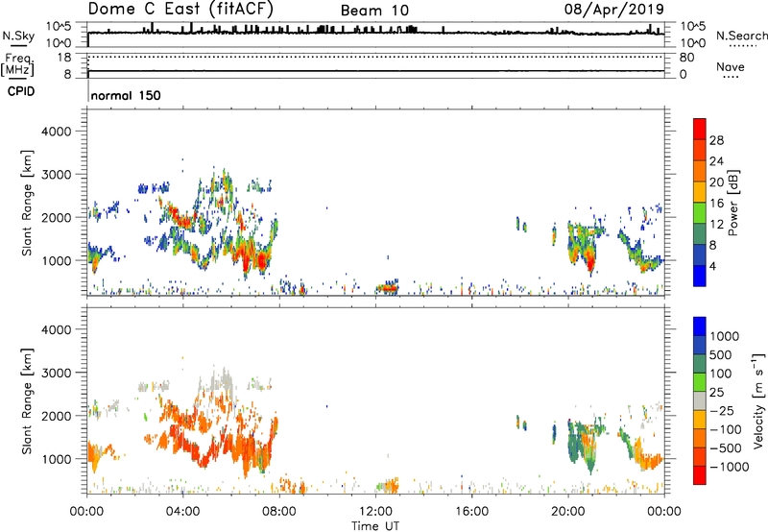Click the '20:00' time axis tick label
The width and height of the screenshot is (768, 532).
pos(567,512)
